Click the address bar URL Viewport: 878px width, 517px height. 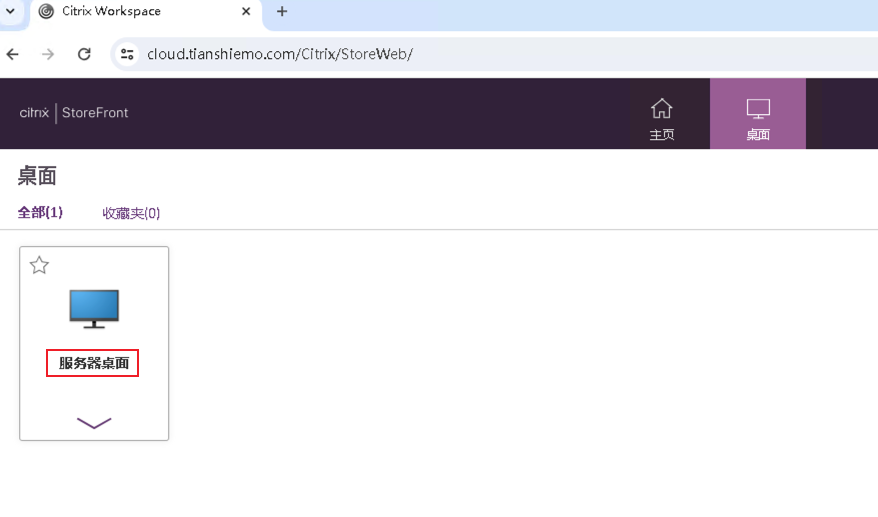click(x=280, y=54)
